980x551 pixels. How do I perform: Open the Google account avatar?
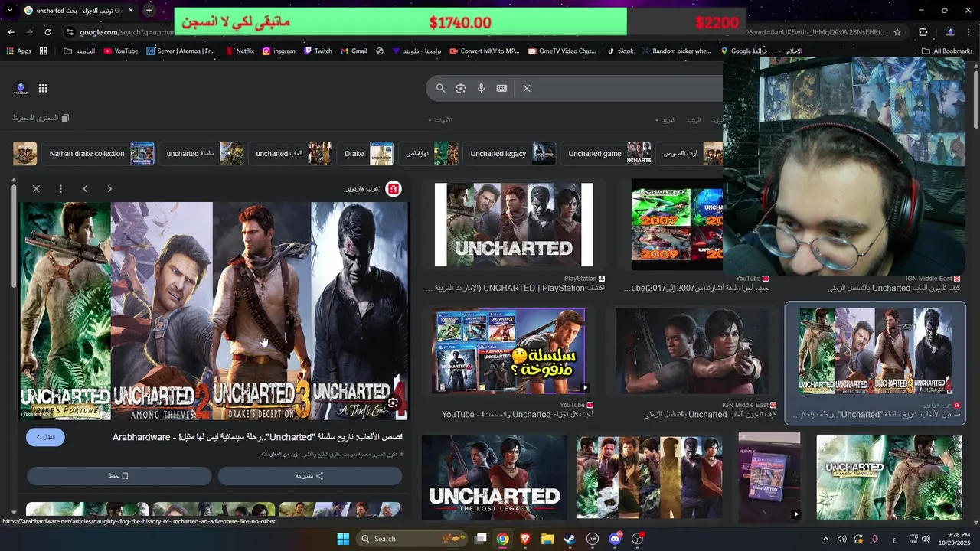(21, 88)
